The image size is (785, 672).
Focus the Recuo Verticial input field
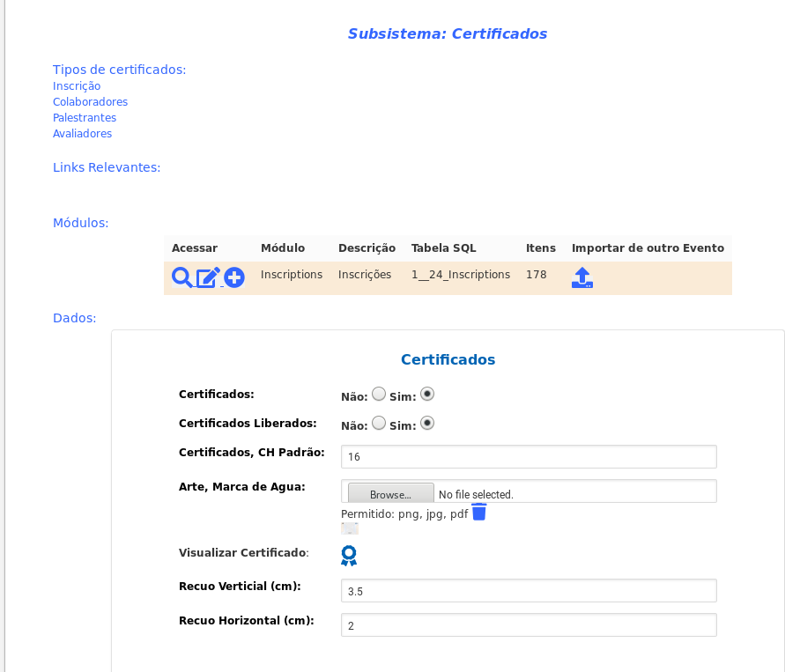[x=529, y=591]
